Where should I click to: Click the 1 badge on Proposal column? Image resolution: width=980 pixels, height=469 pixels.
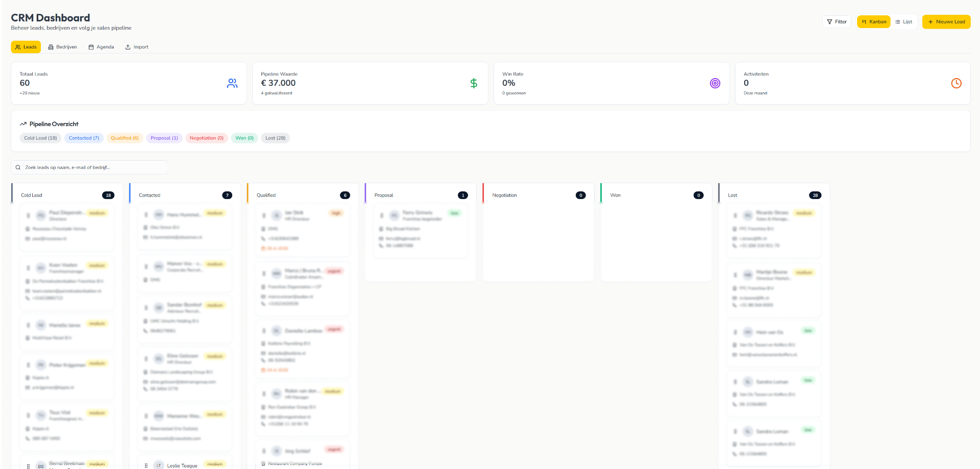(x=463, y=195)
